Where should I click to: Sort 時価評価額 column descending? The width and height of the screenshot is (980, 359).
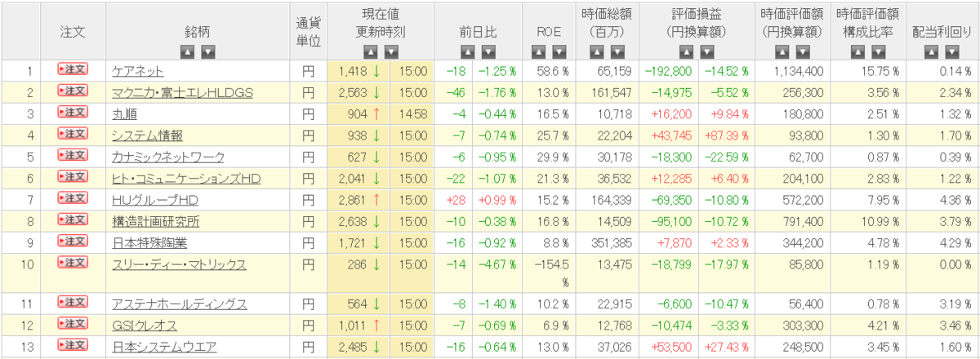tap(802, 52)
